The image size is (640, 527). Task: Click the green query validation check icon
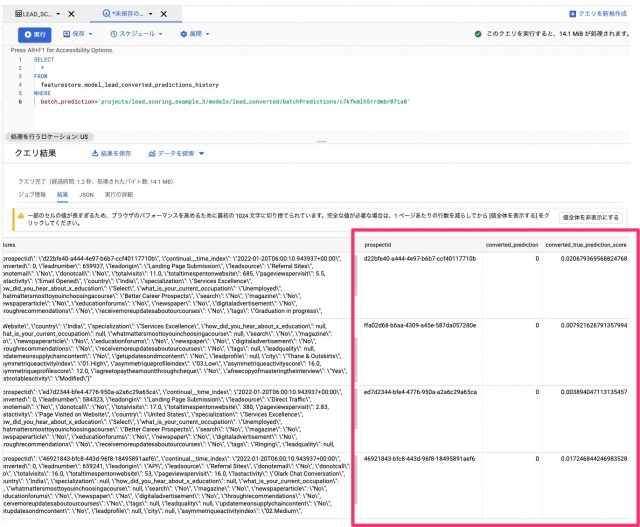click(x=478, y=34)
